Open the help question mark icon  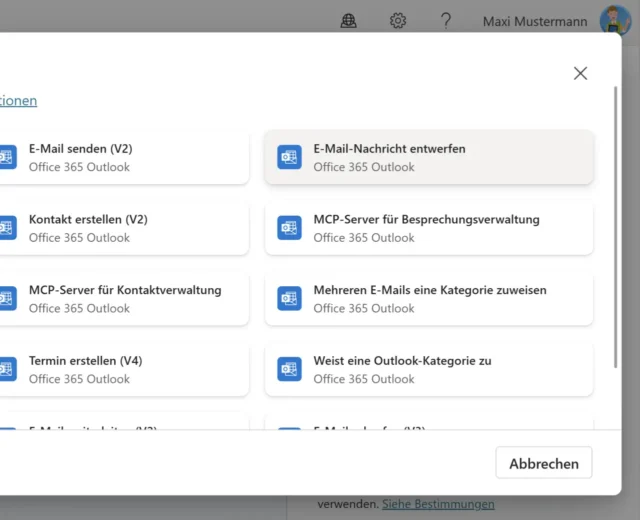click(x=446, y=21)
